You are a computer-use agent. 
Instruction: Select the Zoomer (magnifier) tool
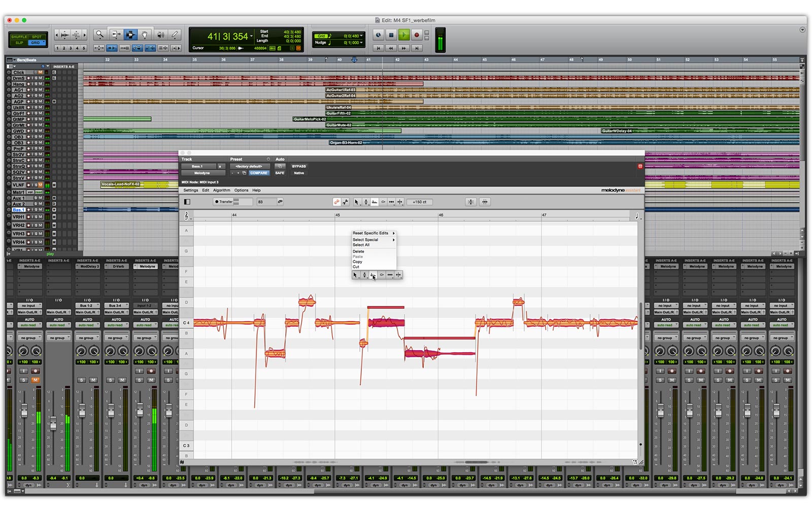point(100,35)
